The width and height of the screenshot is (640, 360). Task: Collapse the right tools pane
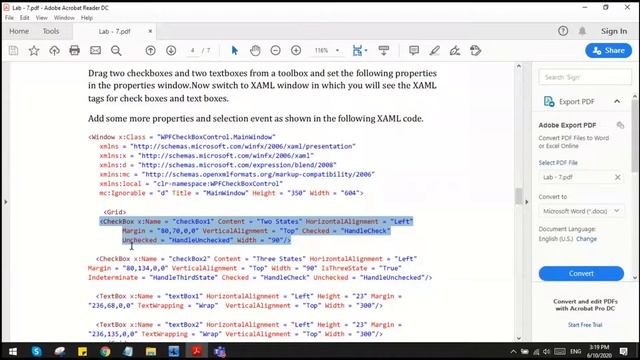(x=527, y=202)
